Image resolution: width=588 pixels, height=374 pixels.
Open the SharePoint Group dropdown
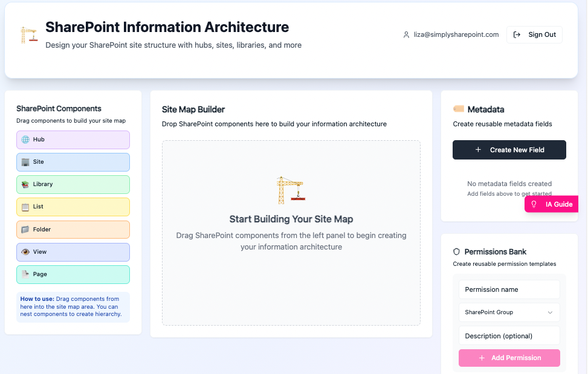pyautogui.click(x=509, y=312)
